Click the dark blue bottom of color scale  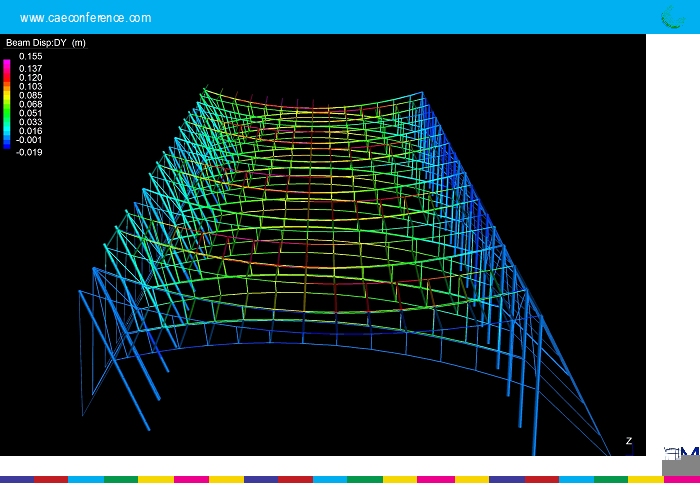pyautogui.click(x=7, y=144)
